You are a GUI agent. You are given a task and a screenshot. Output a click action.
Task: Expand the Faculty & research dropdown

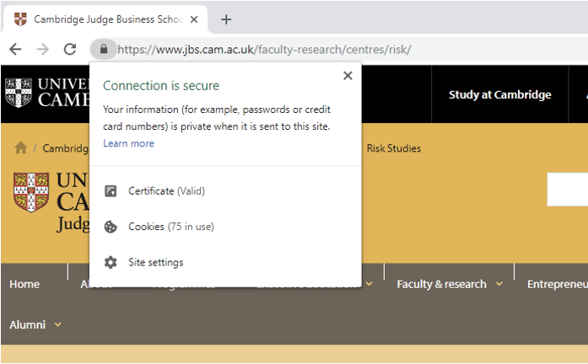(x=499, y=284)
